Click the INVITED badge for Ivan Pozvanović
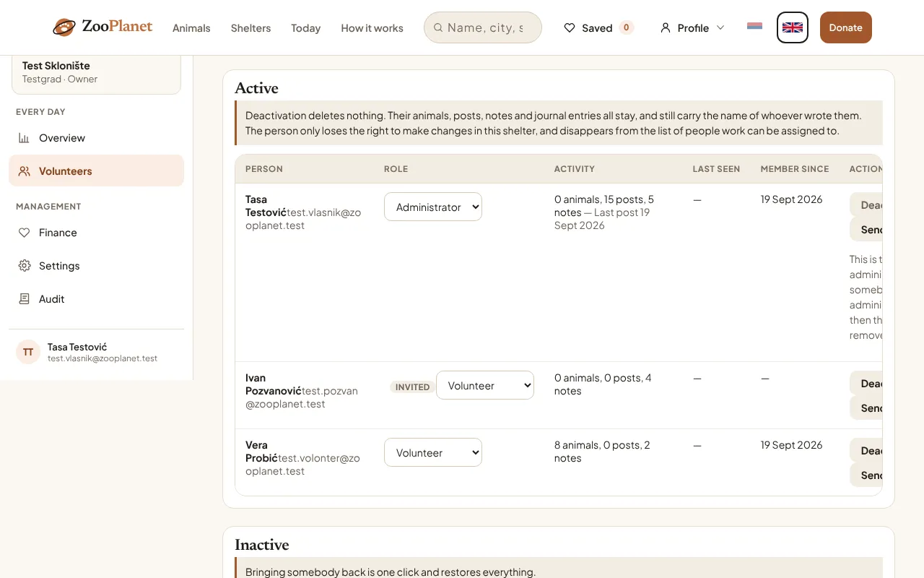The height and width of the screenshot is (578, 924). click(413, 387)
